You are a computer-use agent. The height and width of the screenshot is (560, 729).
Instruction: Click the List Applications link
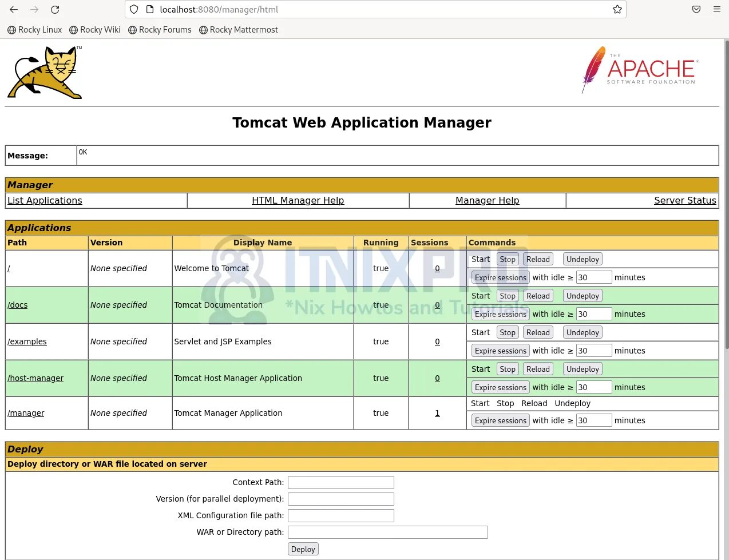click(x=45, y=200)
